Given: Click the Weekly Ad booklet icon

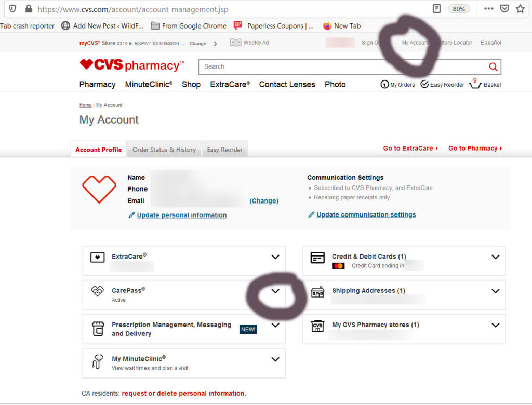Looking at the screenshot, I should [x=235, y=43].
